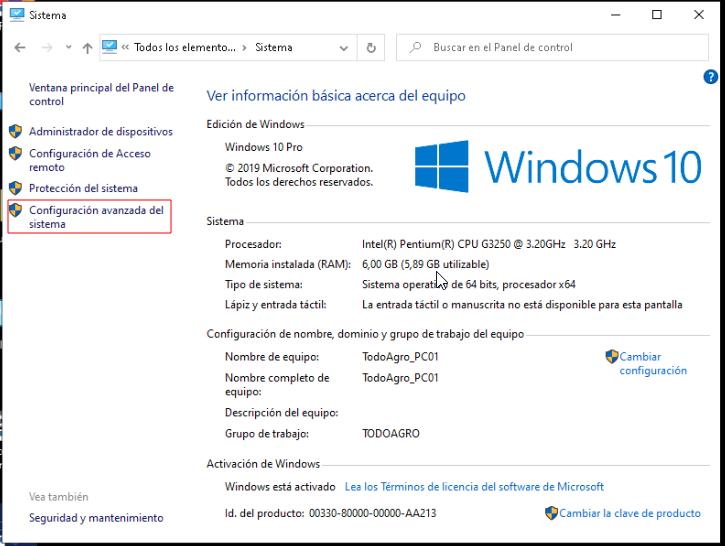This screenshot has width=725, height=546.
Task: Click shield icon beside Configuración de Acceso remoto
Action: click(15, 153)
